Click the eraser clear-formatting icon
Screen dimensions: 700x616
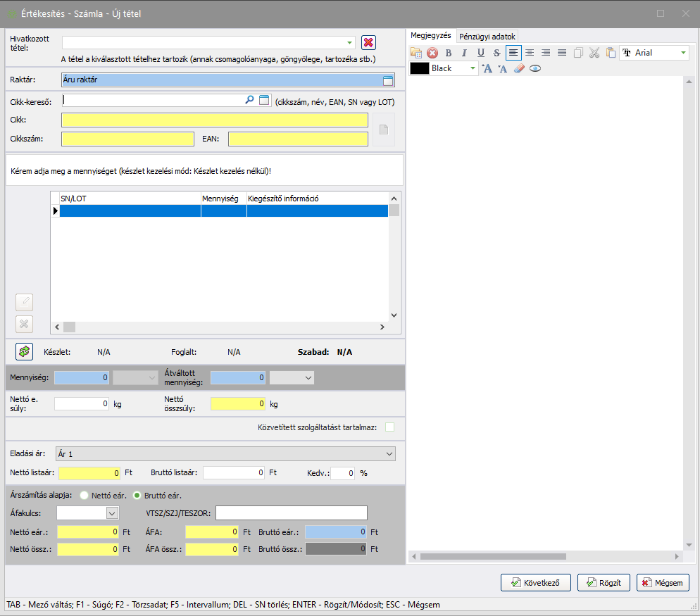519,68
